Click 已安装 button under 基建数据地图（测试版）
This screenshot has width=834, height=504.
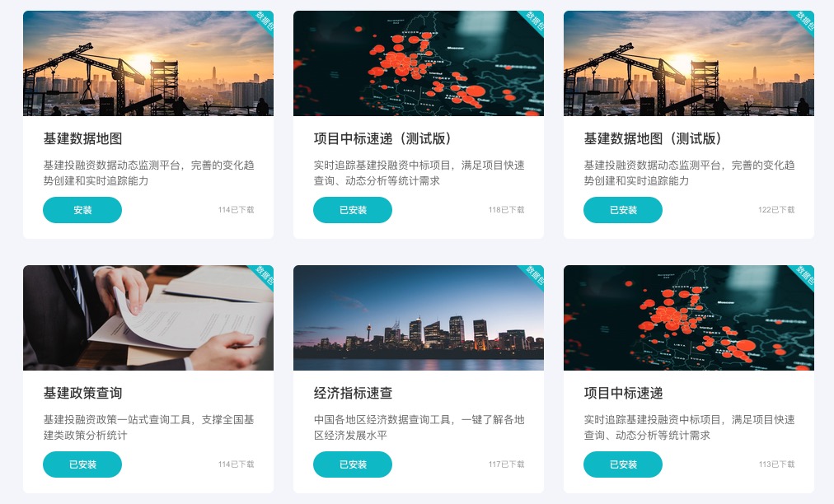(x=623, y=210)
